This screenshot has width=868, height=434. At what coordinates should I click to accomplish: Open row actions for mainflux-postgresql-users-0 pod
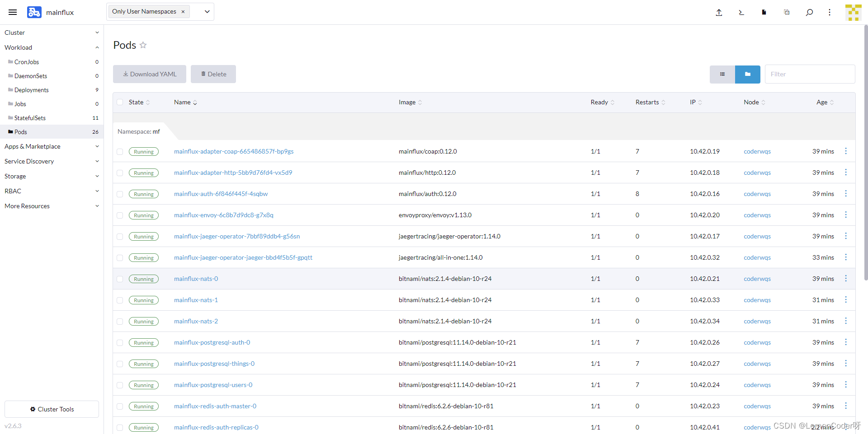(846, 384)
